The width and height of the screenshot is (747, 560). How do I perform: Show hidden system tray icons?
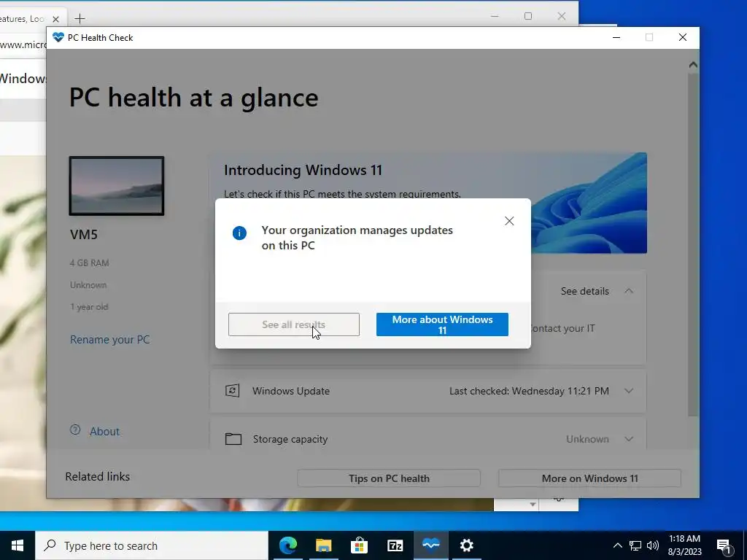click(x=617, y=545)
